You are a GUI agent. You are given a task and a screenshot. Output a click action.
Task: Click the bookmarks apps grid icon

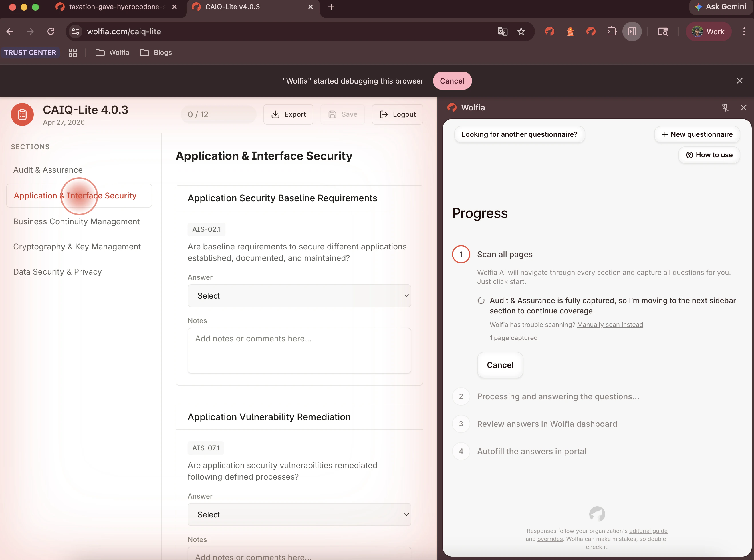(73, 53)
